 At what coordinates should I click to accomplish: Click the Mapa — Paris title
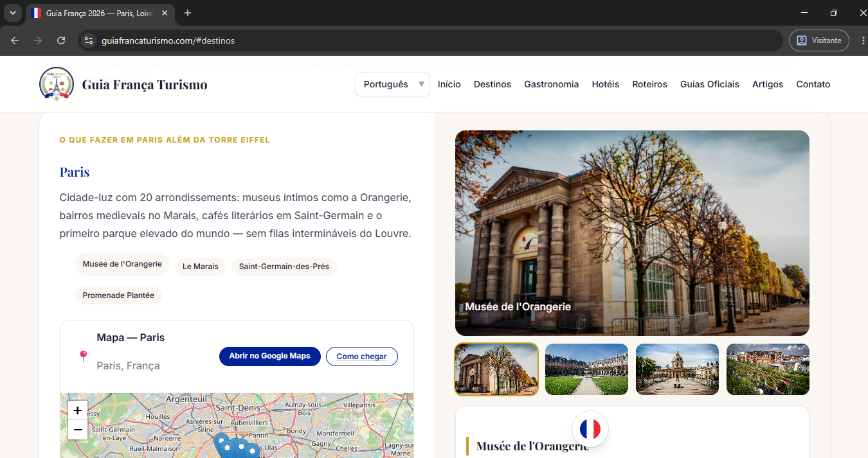131,337
